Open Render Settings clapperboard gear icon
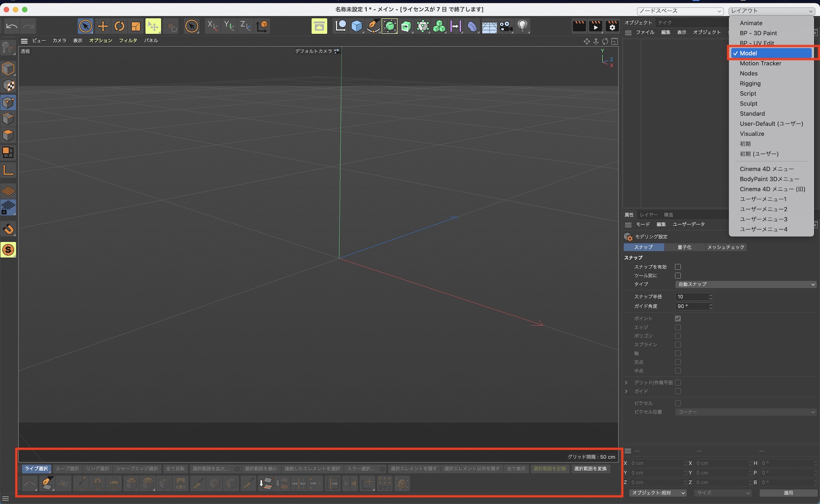This screenshot has width=820, height=504. coord(612,27)
